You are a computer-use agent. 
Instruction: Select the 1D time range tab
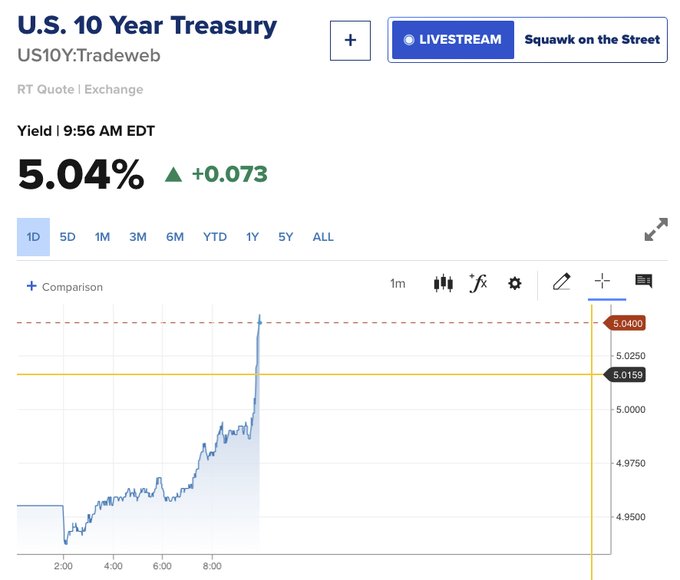tap(33, 237)
